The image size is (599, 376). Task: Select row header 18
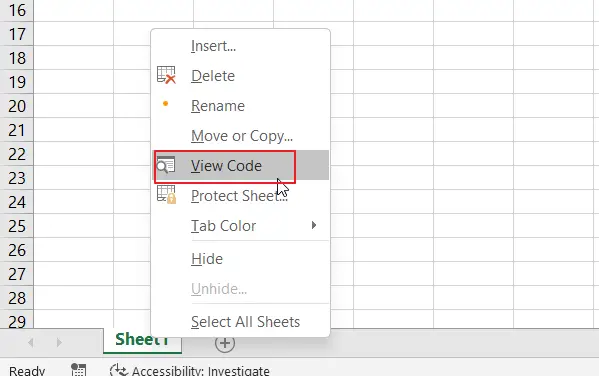[17, 58]
